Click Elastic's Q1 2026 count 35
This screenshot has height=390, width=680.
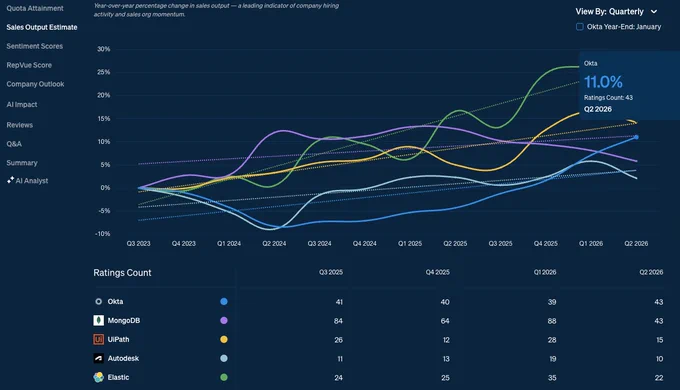[x=552, y=378]
